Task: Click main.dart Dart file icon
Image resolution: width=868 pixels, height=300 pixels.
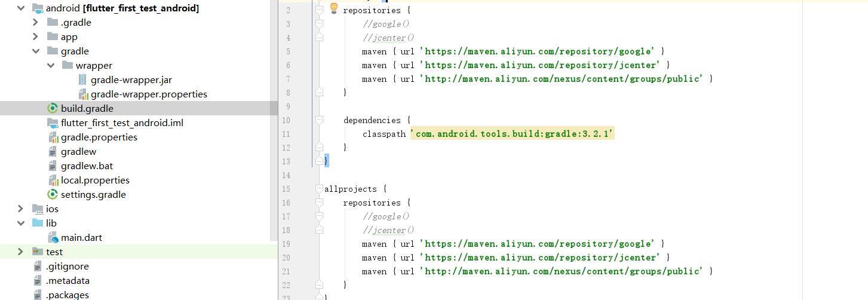Action: point(53,238)
